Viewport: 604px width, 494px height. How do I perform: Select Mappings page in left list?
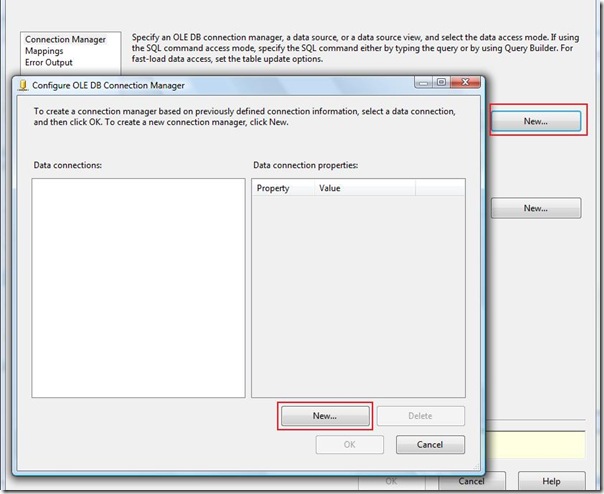(44, 51)
